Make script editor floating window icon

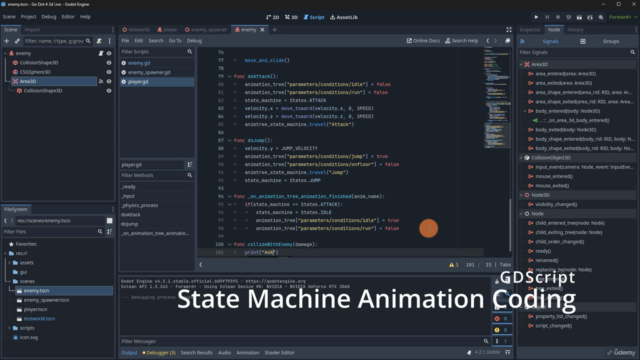[507, 40]
